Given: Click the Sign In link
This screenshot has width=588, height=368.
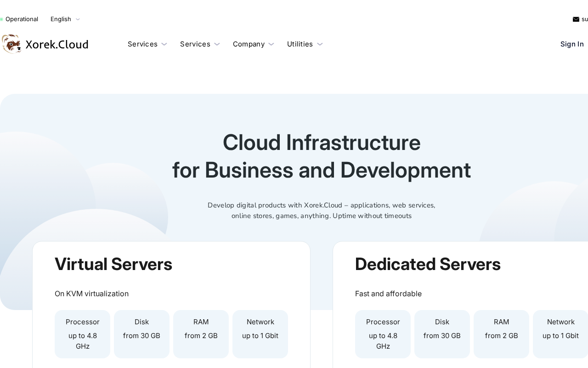Looking at the screenshot, I should coord(572,44).
